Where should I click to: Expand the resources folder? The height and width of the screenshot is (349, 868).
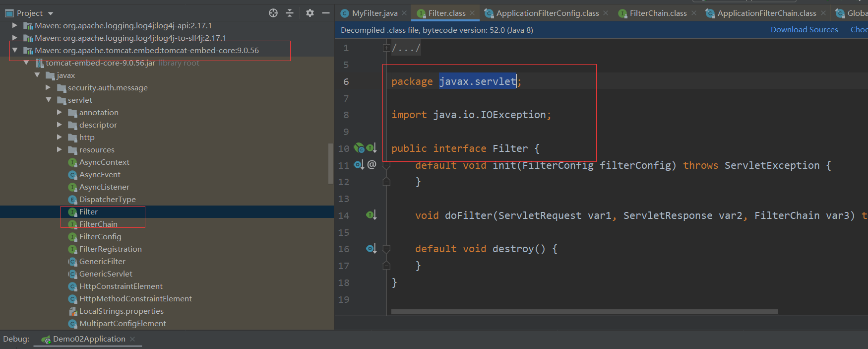click(60, 149)
